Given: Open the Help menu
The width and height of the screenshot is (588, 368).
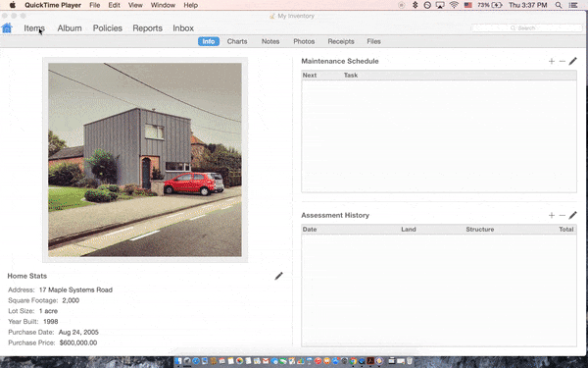Looking at the screenshot, I should click(x=190, y=5).
